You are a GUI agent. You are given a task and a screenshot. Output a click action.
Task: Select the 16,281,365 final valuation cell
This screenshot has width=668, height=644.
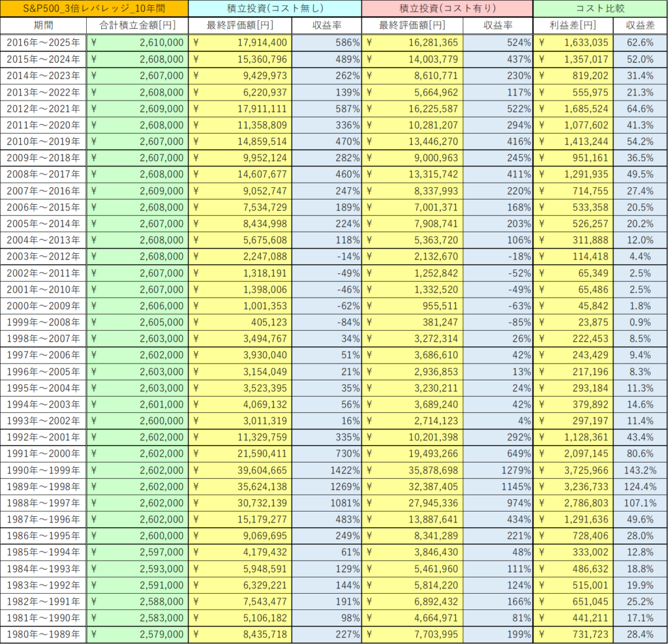tap(412, 42)
